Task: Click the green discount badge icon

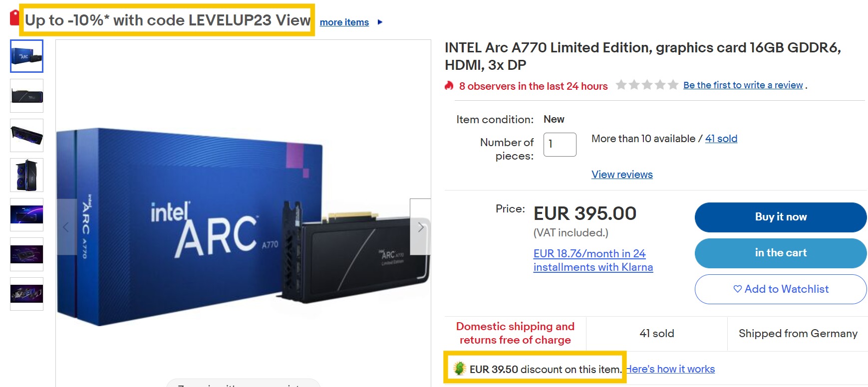Action: [459, 369]
